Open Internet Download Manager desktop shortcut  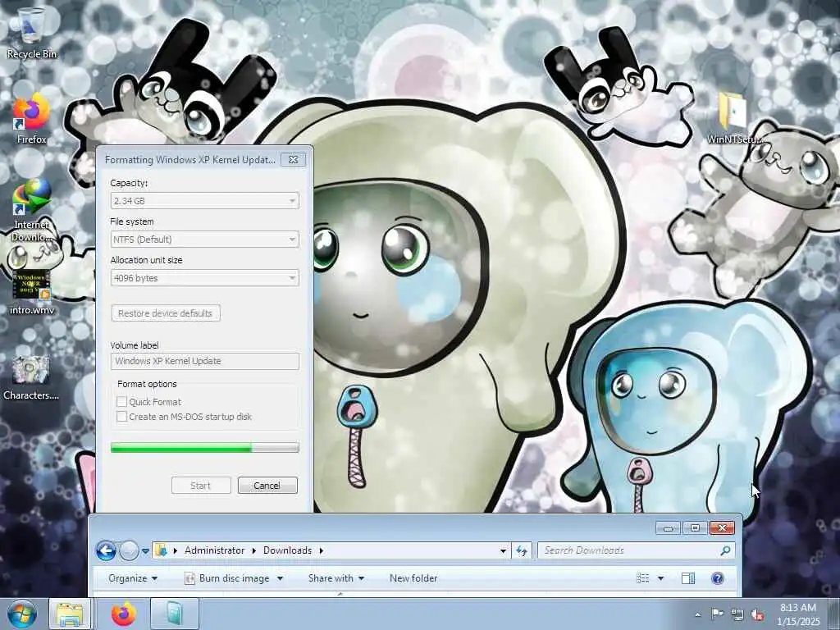coord(31,210)
